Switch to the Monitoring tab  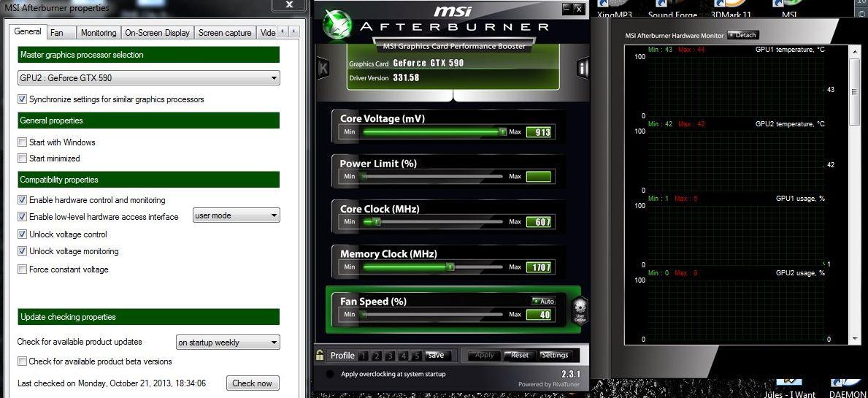[x=99, y=33]
